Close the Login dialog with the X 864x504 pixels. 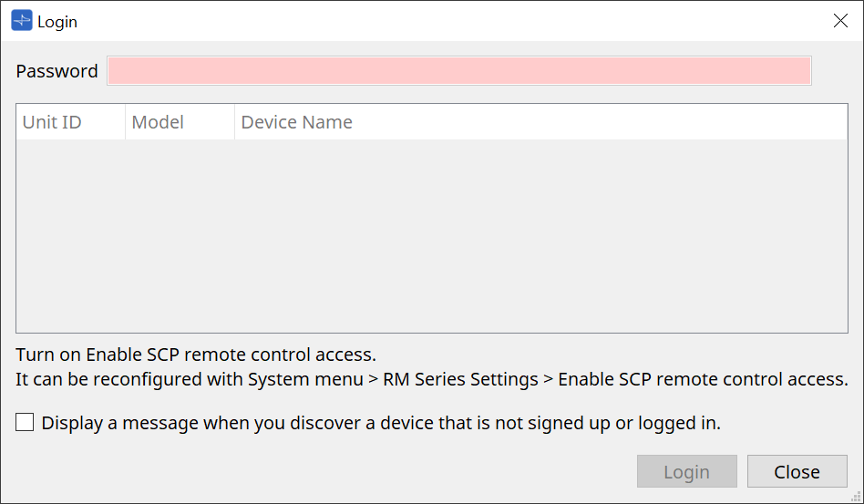(840, 21)
